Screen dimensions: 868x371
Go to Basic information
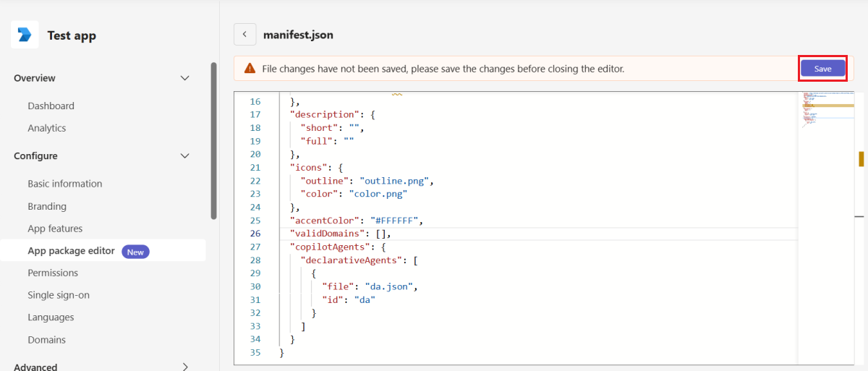point(65,184)
